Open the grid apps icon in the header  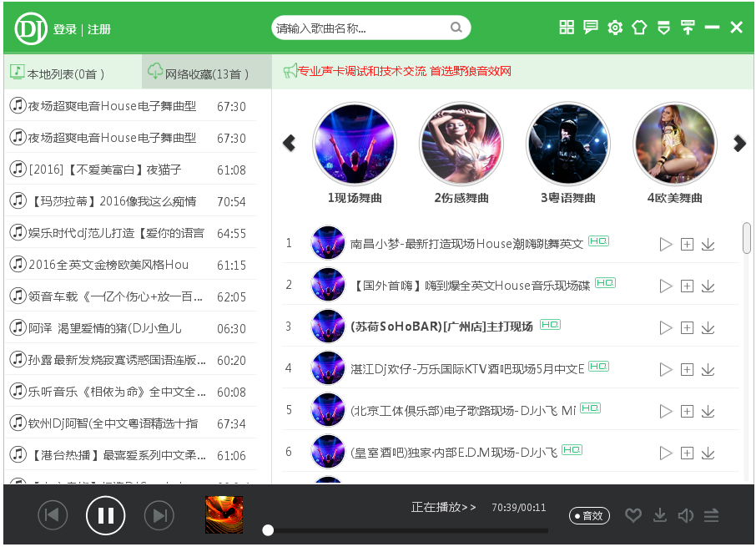pyautogui.click(x=567, y=28)
